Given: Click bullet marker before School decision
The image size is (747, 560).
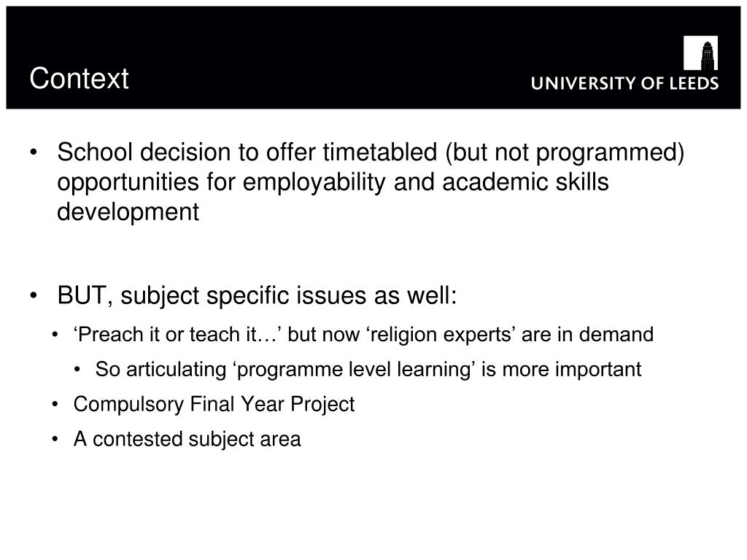Looking at the screenshot, I should coord(35,153).
